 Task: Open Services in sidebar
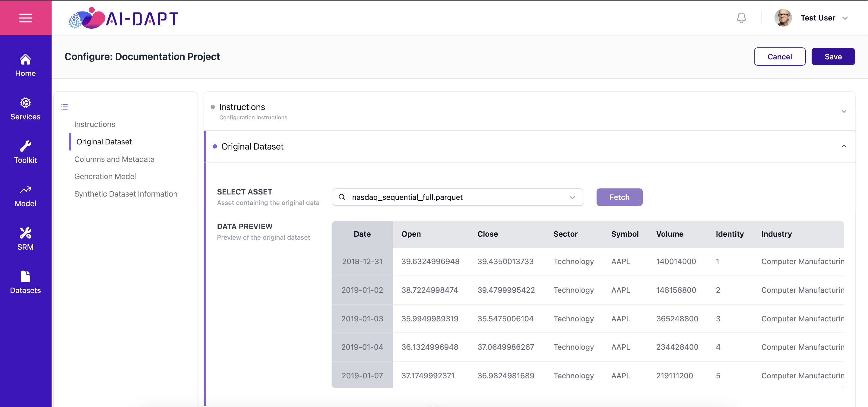(25, 109)
